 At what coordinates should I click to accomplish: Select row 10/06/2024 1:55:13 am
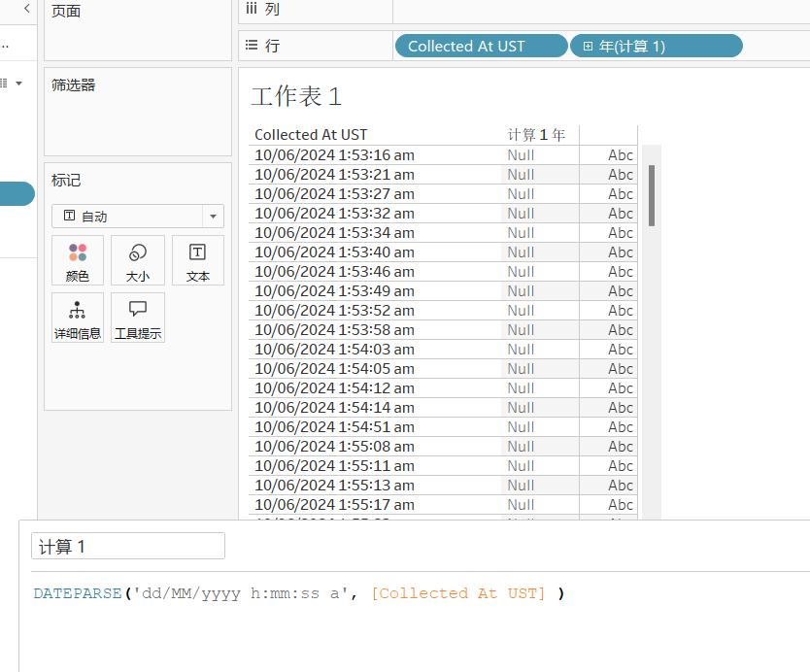(335, 486)
